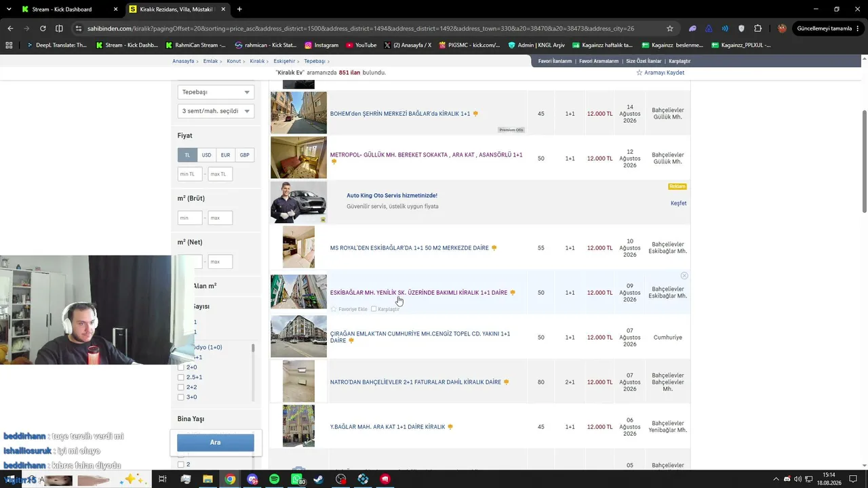The image size is (868, 488).
Task: Open the METROPOL- GÜLLÜK MH. listing thumbnail
Action: point(298,158)
